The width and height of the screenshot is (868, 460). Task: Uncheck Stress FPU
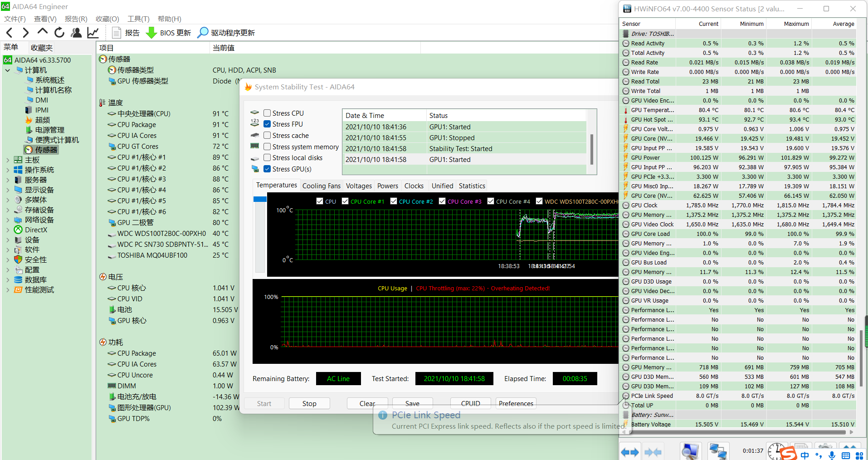267,124
